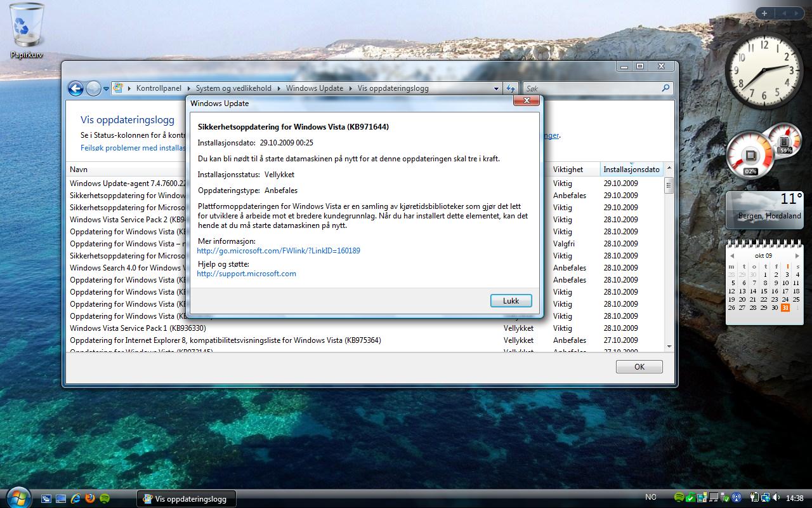Click the blue wireless antenna tray icon

(737, 498)
